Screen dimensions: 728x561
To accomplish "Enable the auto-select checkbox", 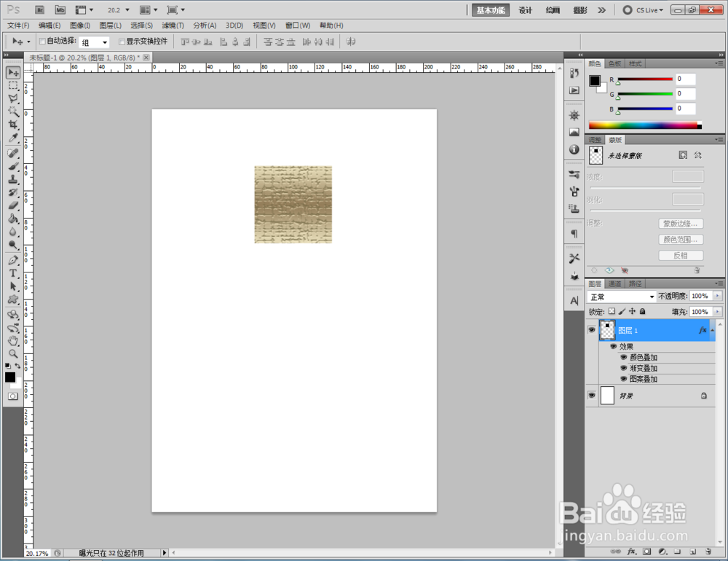I will pos(42,42).
